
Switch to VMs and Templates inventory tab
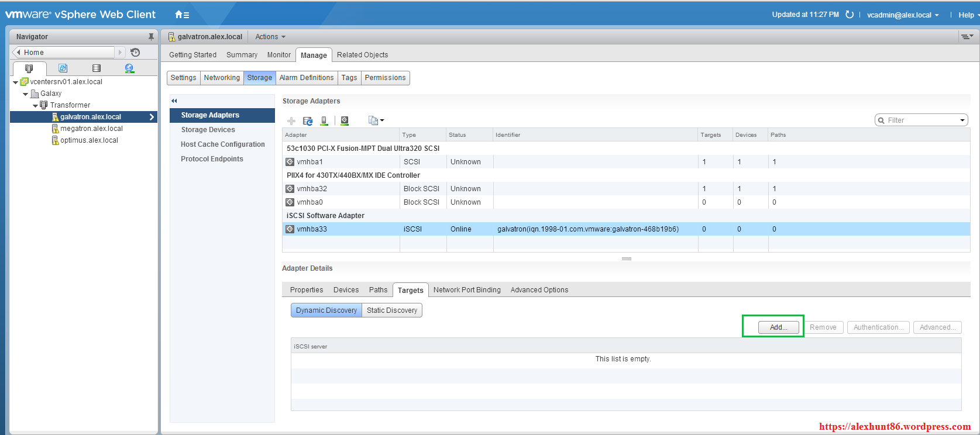click(x=63, y=68)
